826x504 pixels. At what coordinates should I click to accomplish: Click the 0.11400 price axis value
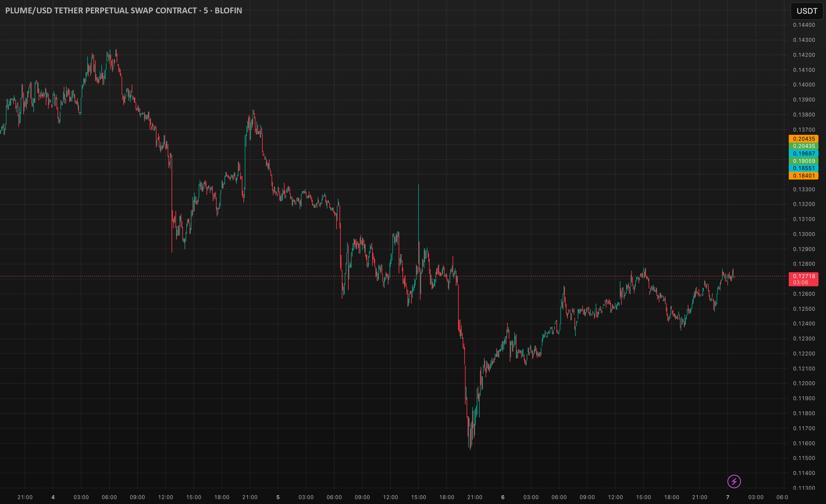click(x=804, y=473)
